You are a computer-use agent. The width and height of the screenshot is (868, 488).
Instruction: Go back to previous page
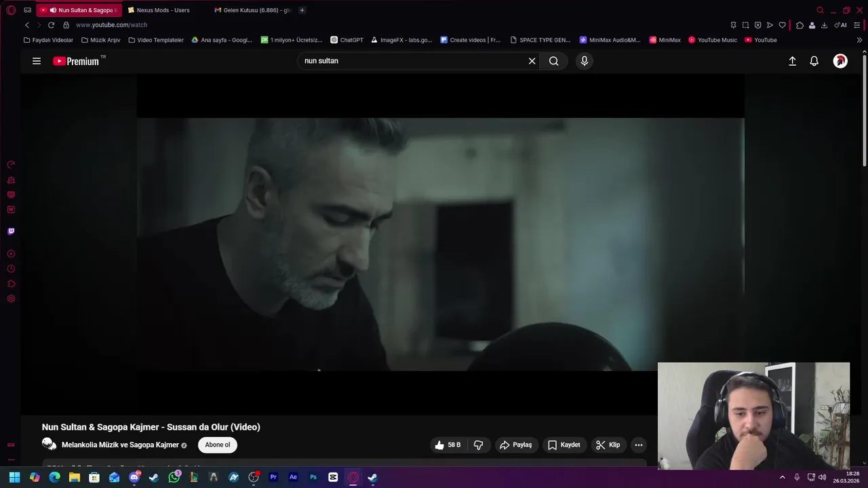coord(27,25)
